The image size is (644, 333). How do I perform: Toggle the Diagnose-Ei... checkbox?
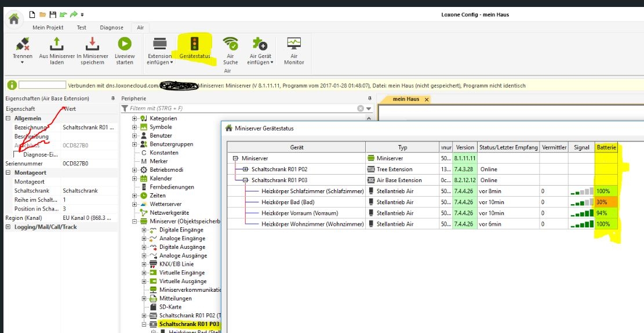[17, 155]
